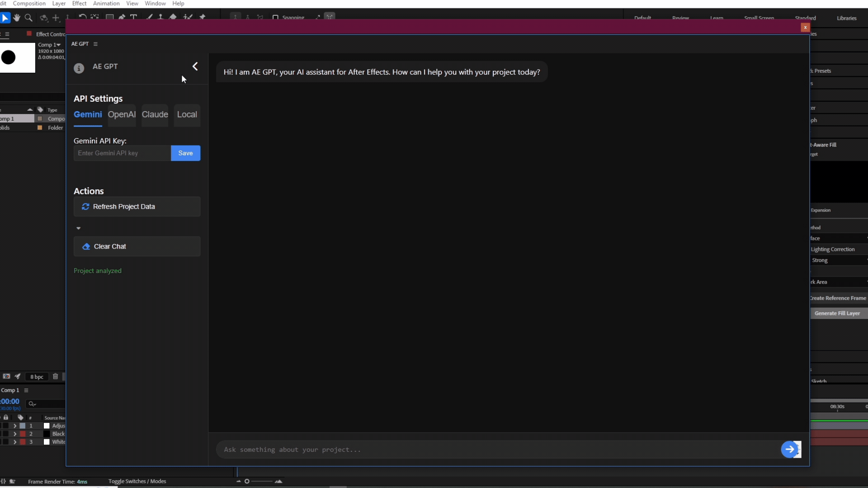Viewport: 868px width, 488px height.
Task: Select the Eraser tool
Action: tap(173, 17)
